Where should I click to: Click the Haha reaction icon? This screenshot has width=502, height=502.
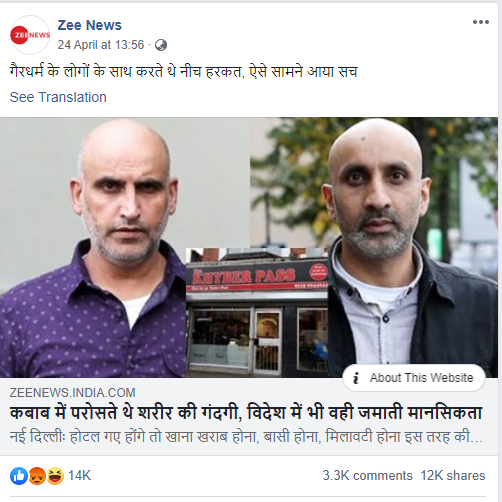tap(55, 476)
